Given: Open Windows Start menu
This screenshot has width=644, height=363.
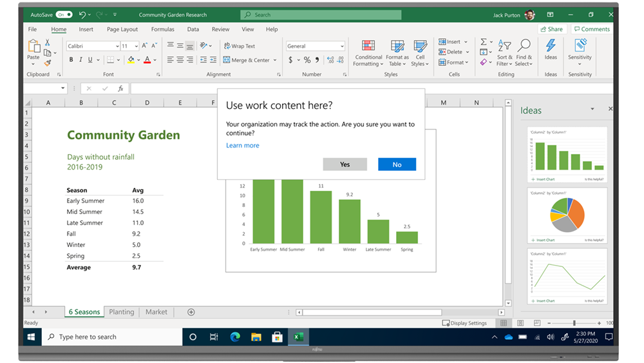Looking at the screenshot, I should point(31,337).
